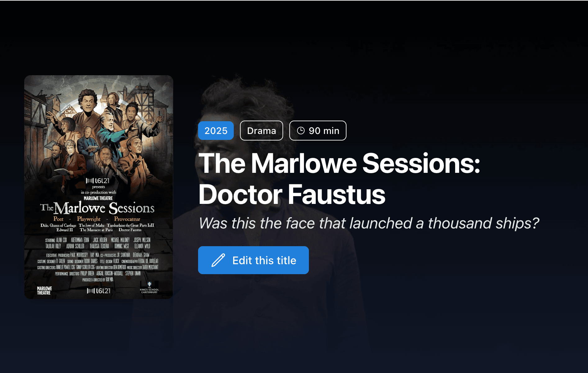Select the Drama genre tag
The height and width of the screenshot is (373, 588).
261,131
